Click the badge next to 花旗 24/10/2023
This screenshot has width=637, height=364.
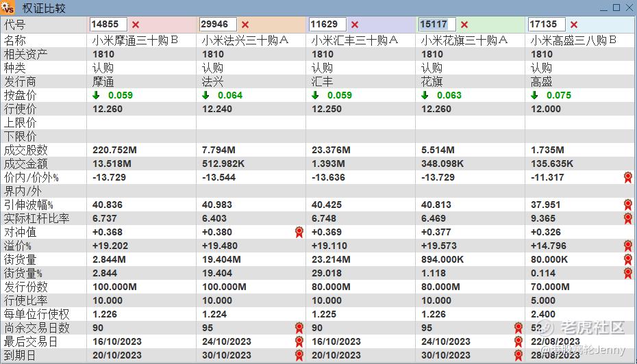[x=519, y=341]
